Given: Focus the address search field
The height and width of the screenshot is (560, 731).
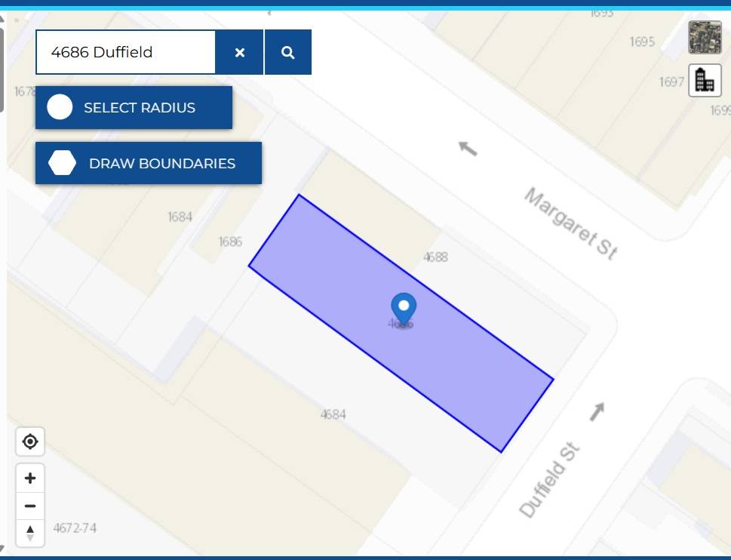Looking at the screenshot, I should click(125, 52).
